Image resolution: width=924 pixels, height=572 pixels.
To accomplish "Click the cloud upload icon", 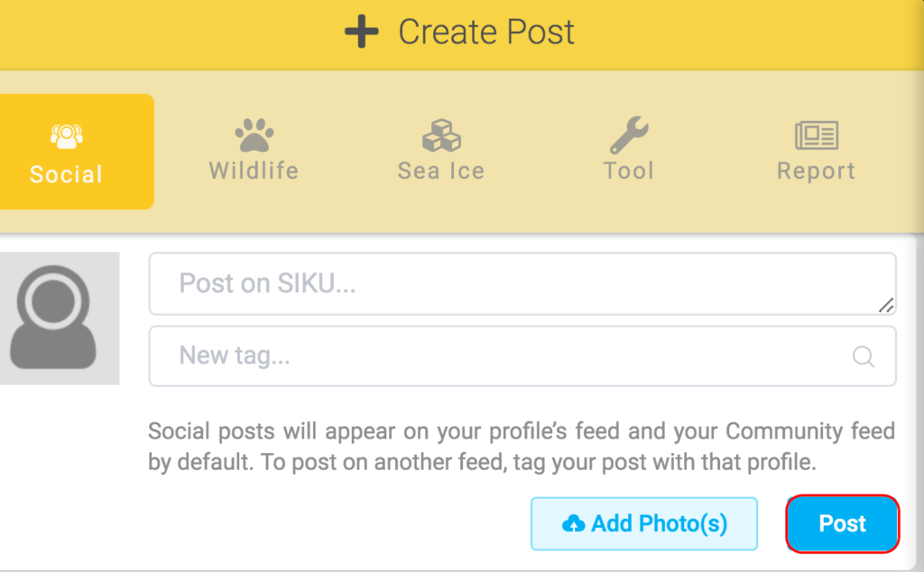I will (x=573, y=524).
